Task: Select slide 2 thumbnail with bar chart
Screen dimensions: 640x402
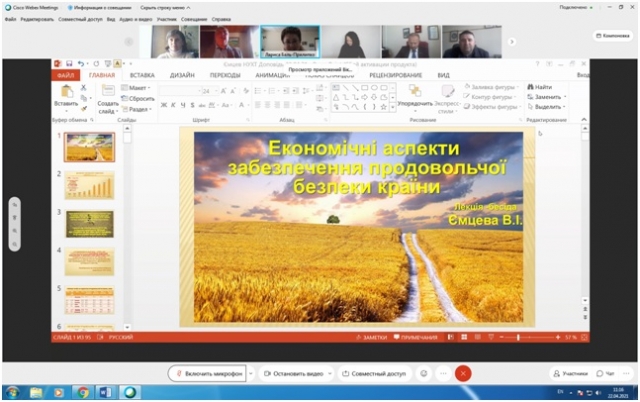Action: click(x=89, y=185)
